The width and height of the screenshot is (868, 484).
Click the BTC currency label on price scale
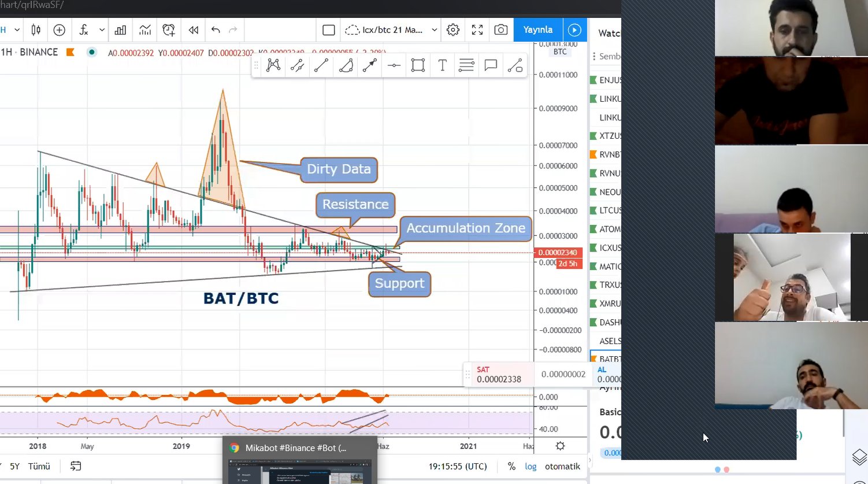click(560, 52)
